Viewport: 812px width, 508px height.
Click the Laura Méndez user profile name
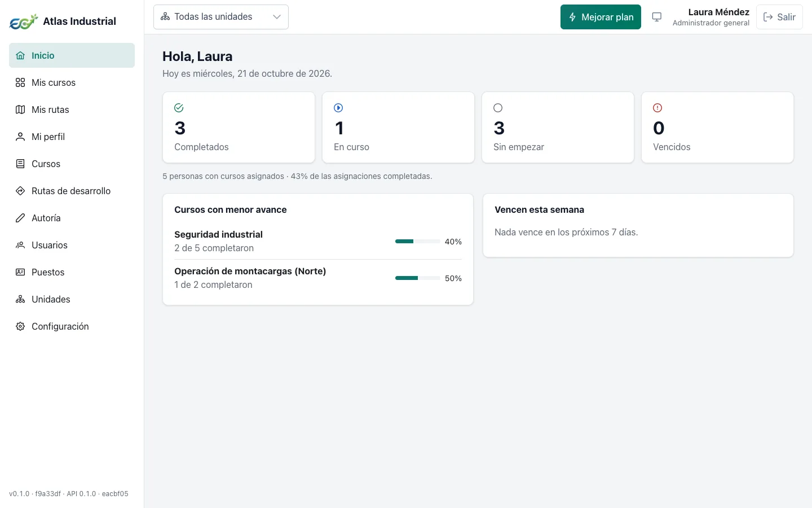click(718, 12)
